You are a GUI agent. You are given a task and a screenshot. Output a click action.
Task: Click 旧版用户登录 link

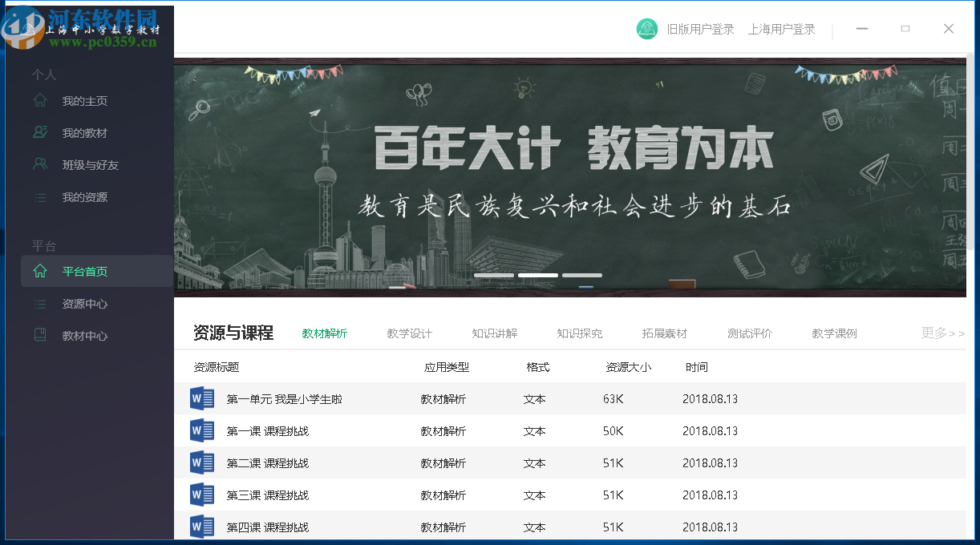tap(699, 28)
